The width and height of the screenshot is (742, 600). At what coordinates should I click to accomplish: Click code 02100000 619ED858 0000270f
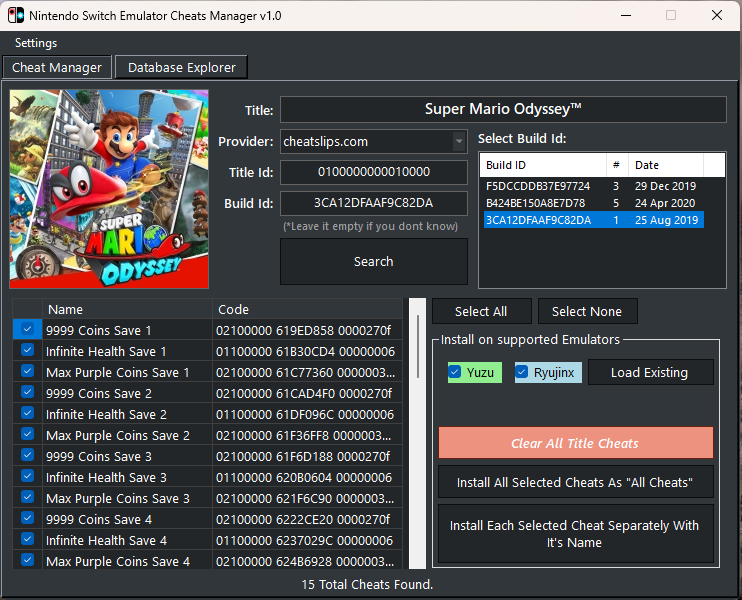coord(308,330)
